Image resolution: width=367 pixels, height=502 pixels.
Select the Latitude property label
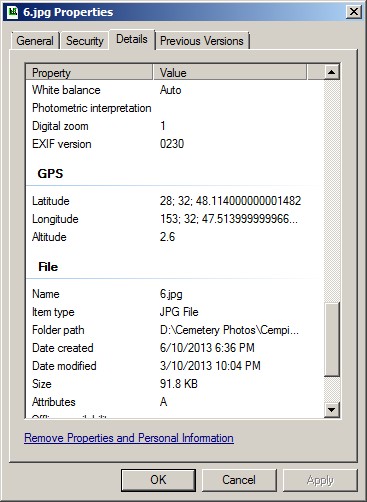click(x=51, y=201)
